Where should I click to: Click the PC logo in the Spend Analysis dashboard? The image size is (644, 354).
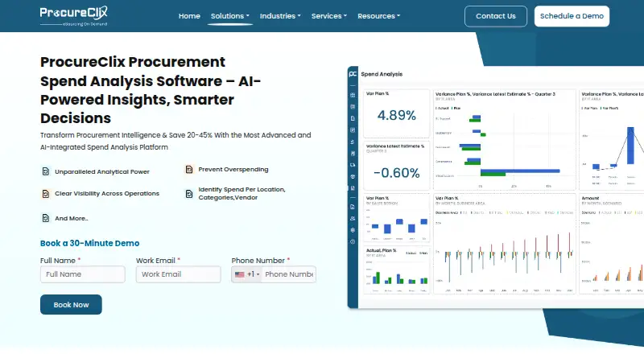click(353, 74)
